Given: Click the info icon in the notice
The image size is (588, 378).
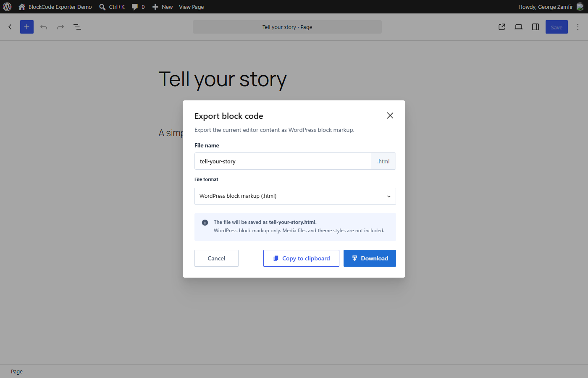Looking at the screenshot, I should point(205,223).
